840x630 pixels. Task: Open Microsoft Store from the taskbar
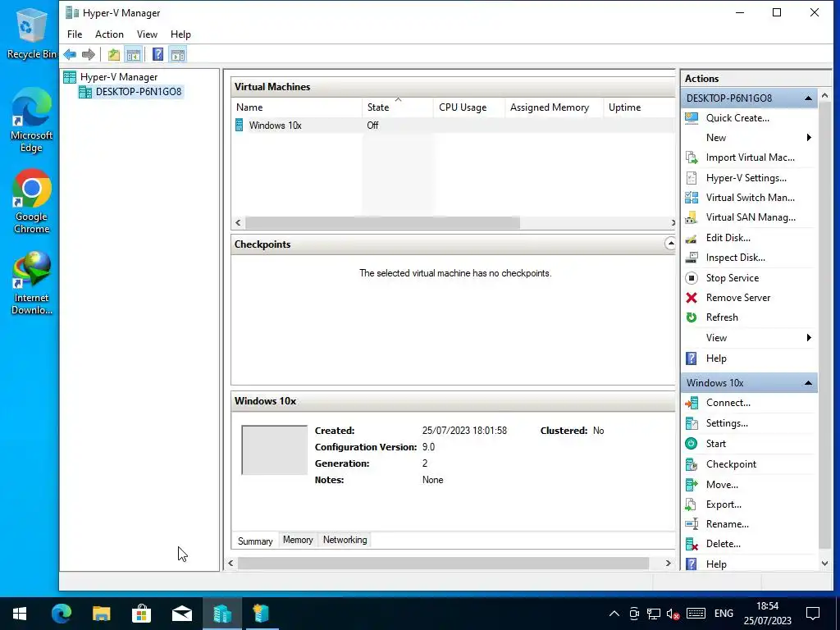[x=141, y=614]
